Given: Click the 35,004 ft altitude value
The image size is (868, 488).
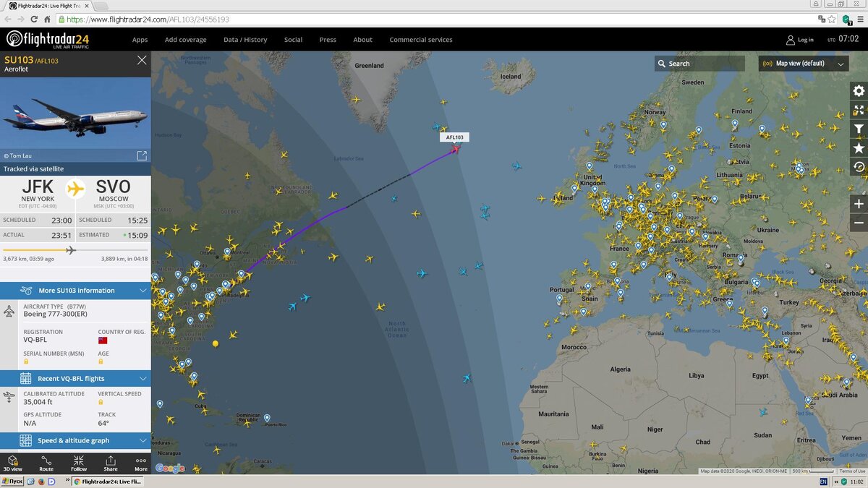Looking at the screenshot, I should (37, 401).
